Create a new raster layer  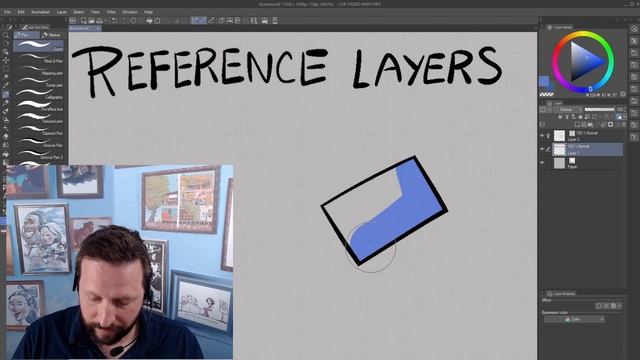(577, 124)
